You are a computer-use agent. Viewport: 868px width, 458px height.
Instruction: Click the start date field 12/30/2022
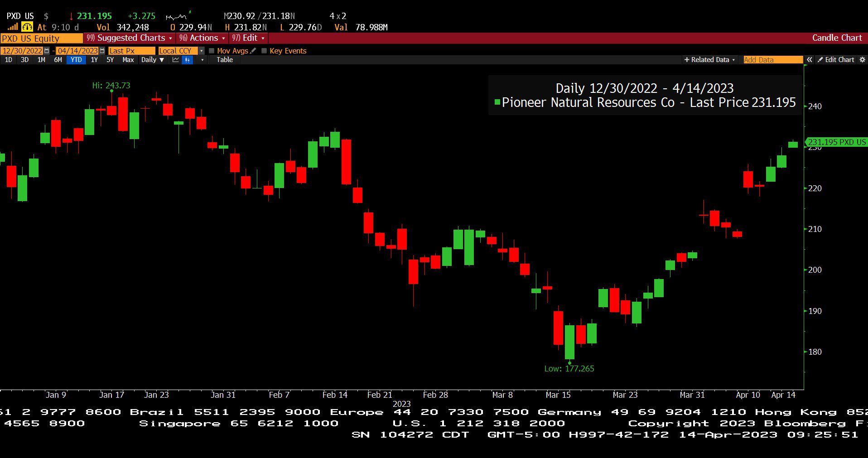tap(22, 51)
